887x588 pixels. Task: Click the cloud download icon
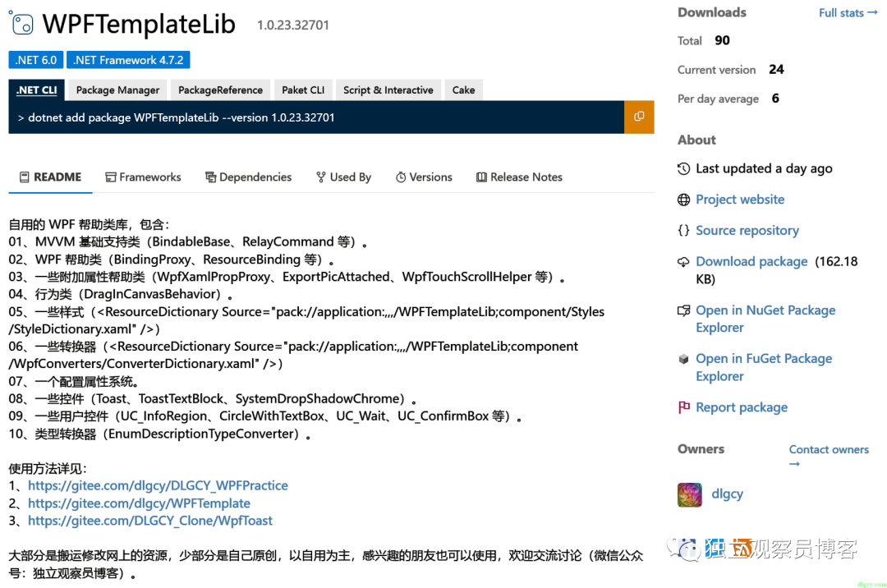pos(683,262)
